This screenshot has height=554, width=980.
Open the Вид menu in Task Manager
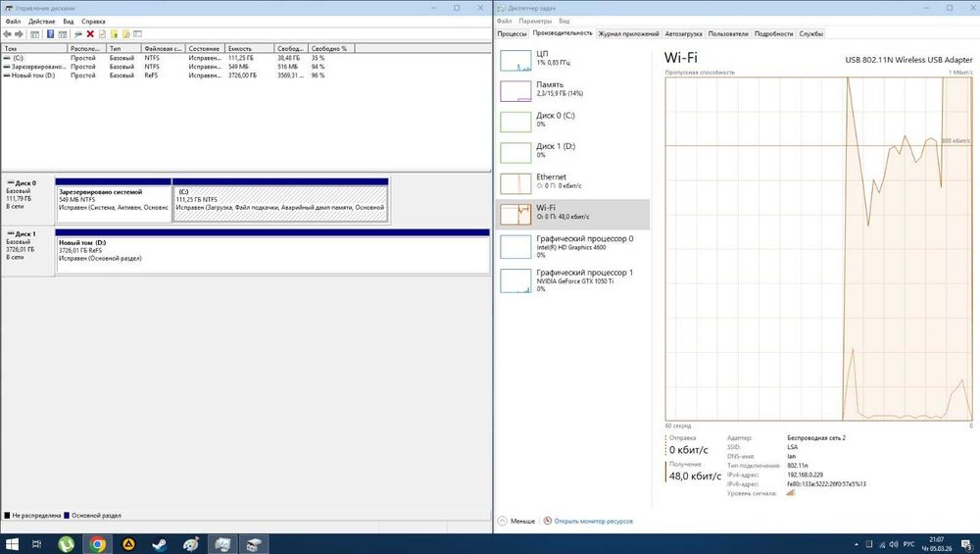[x=563, y=21]
